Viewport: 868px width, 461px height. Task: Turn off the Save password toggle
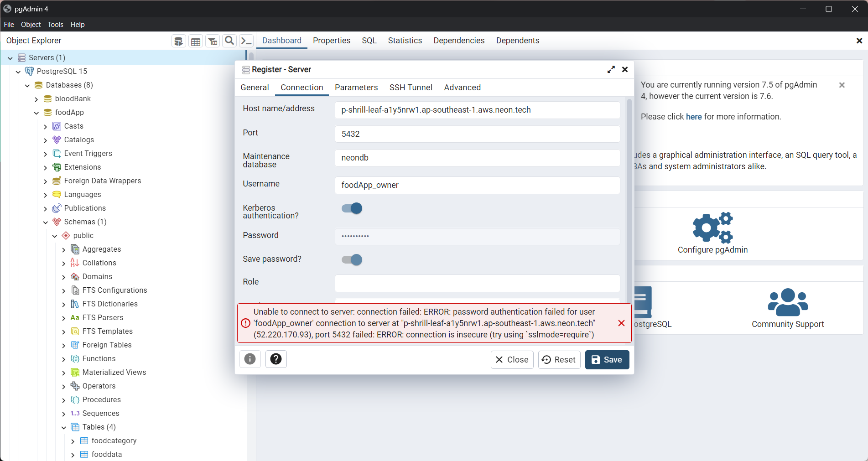point(351,259)
